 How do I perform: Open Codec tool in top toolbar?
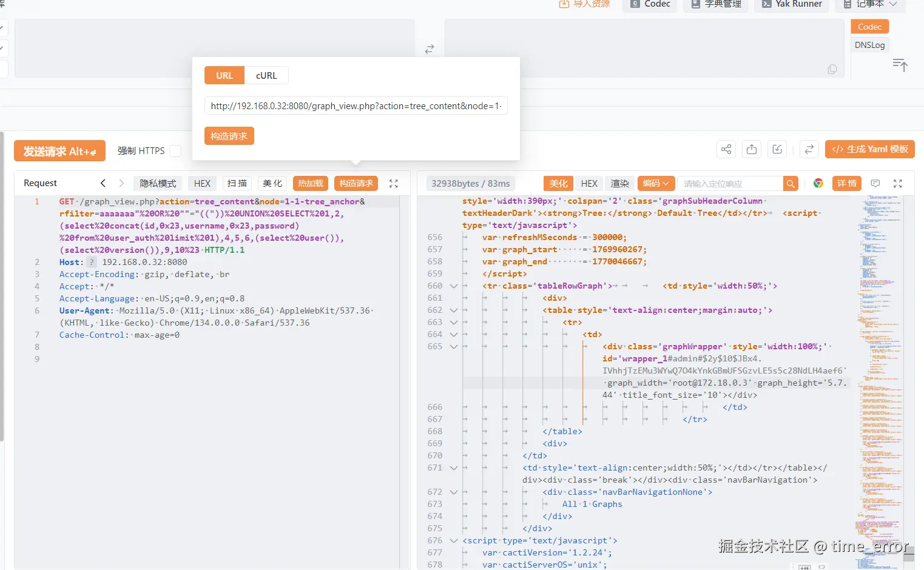pyautogui.click(x=650, y=4)
